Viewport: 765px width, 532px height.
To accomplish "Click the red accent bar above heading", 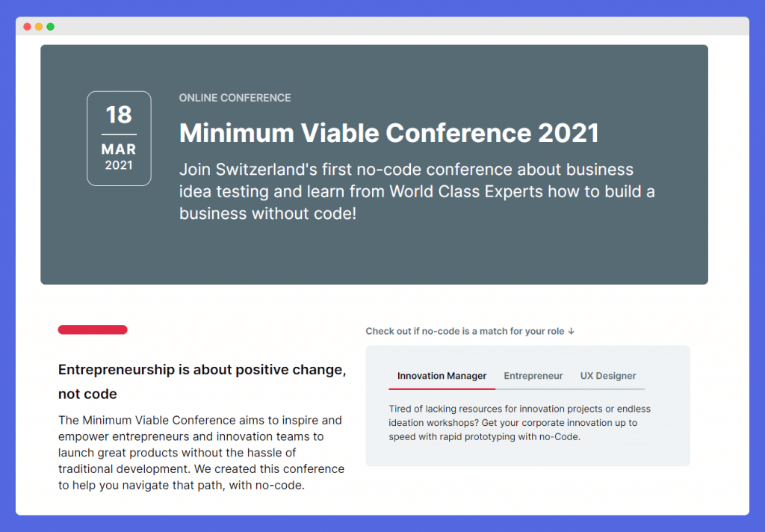I will point(93,330).
